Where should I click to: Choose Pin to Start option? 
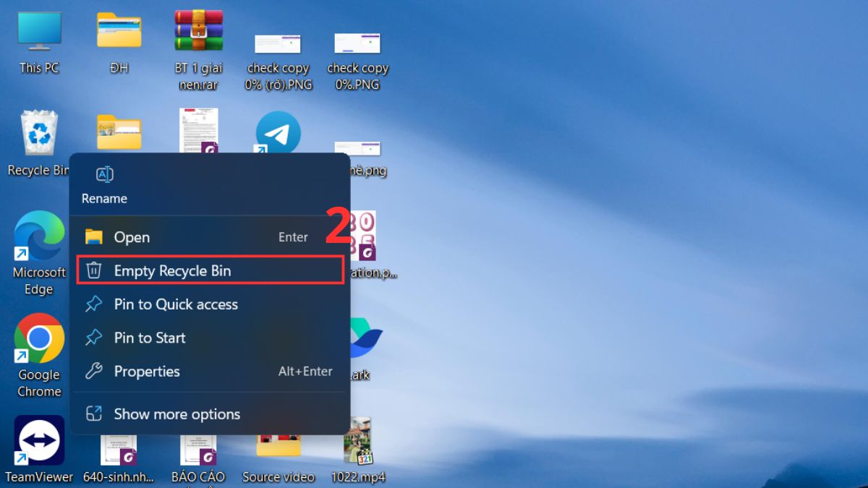149,338
